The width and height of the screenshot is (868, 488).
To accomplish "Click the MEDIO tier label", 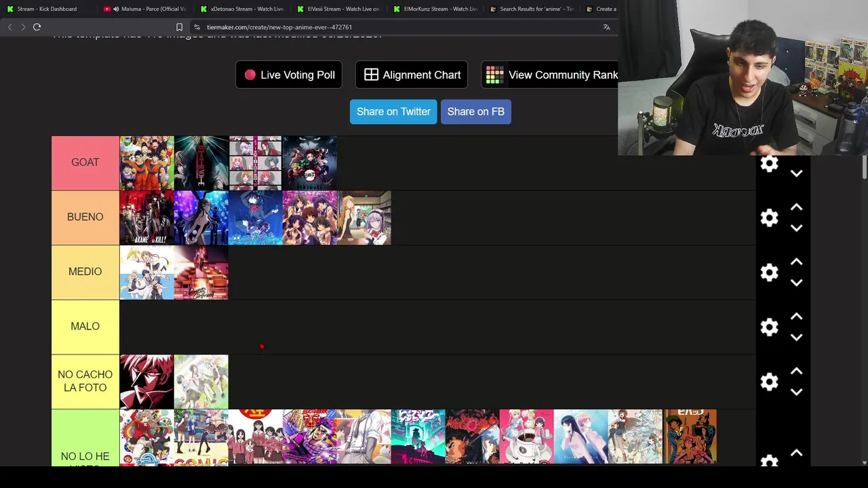I will [85, 272].
